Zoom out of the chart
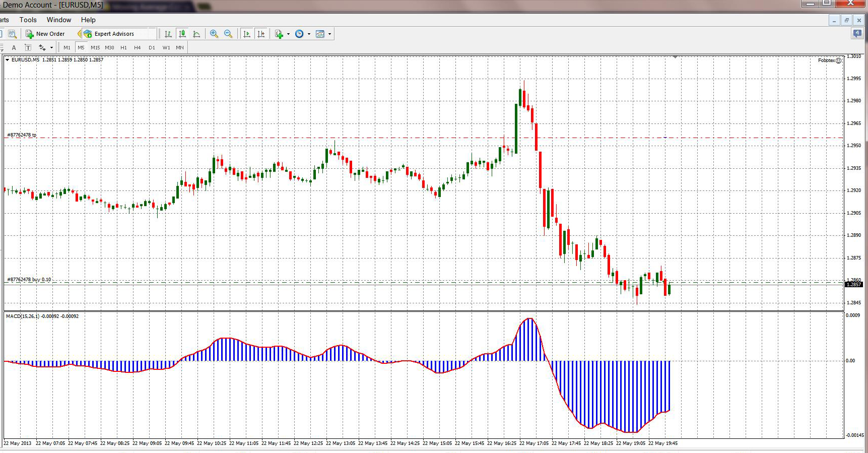 pyautogui.click(x=228, y=34)
